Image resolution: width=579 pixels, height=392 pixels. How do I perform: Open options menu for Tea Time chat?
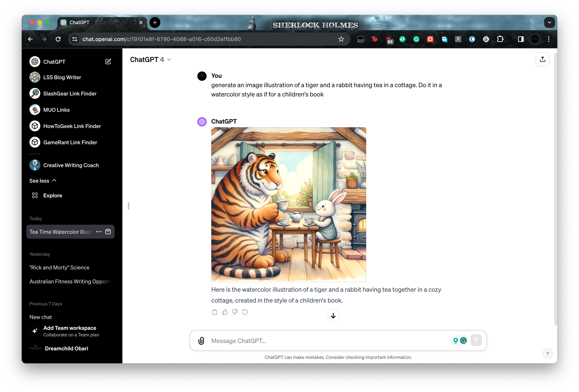(x=99, y=231)
